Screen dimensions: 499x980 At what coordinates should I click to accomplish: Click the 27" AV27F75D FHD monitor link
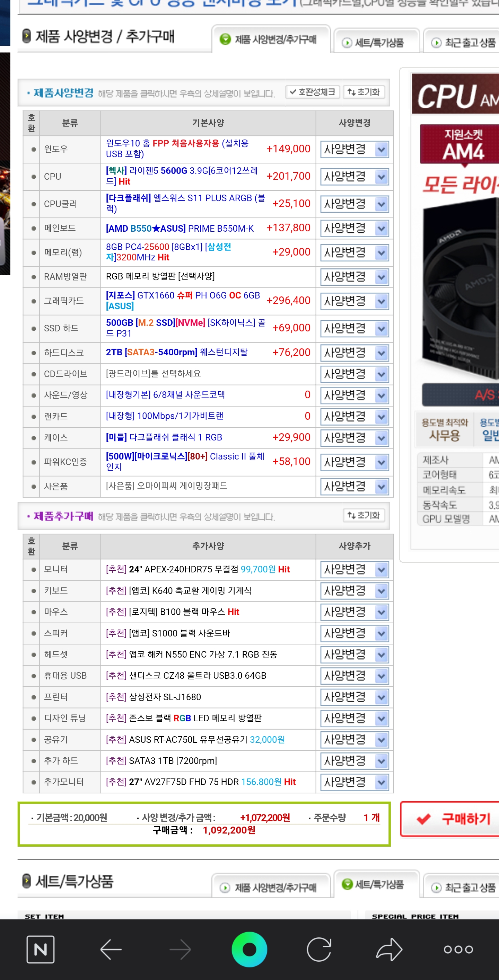(x=201, y=782)
